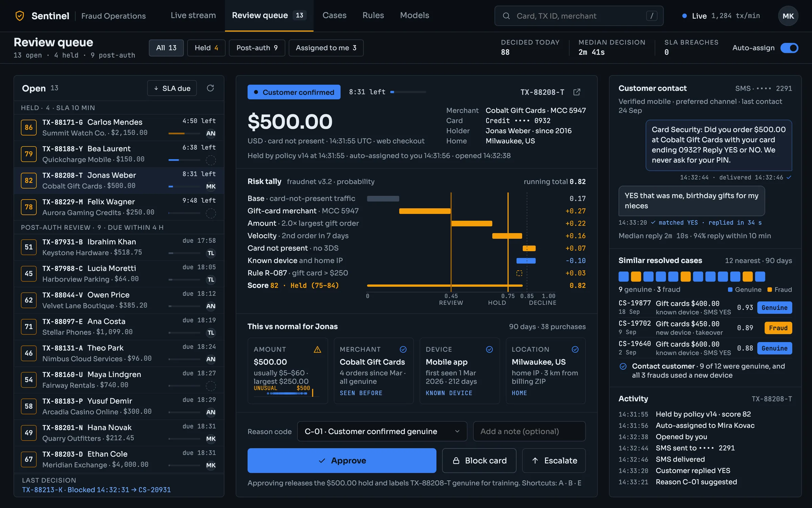Click score badge 51 for Ibrahim Khan
Image resolution: width=812 pixels, height=508 pixels.
[x=28, y=247]
